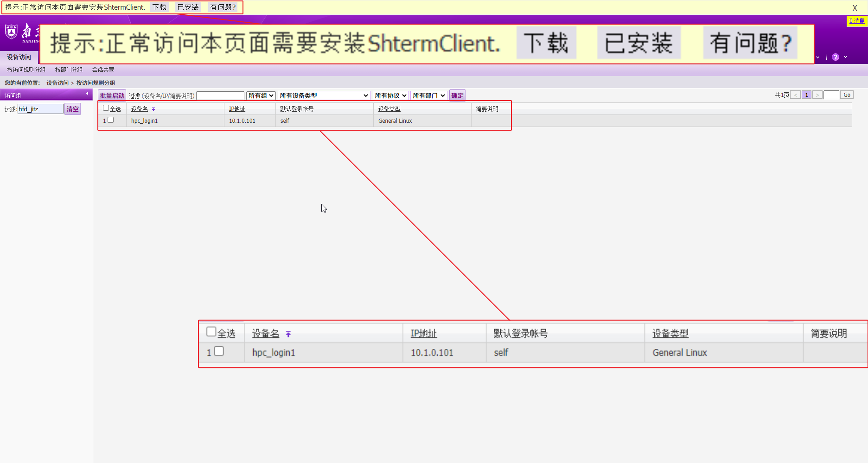868x463 pixels.
Task: Open the 0 消息 messages link
Action: [x=857, y=21]
